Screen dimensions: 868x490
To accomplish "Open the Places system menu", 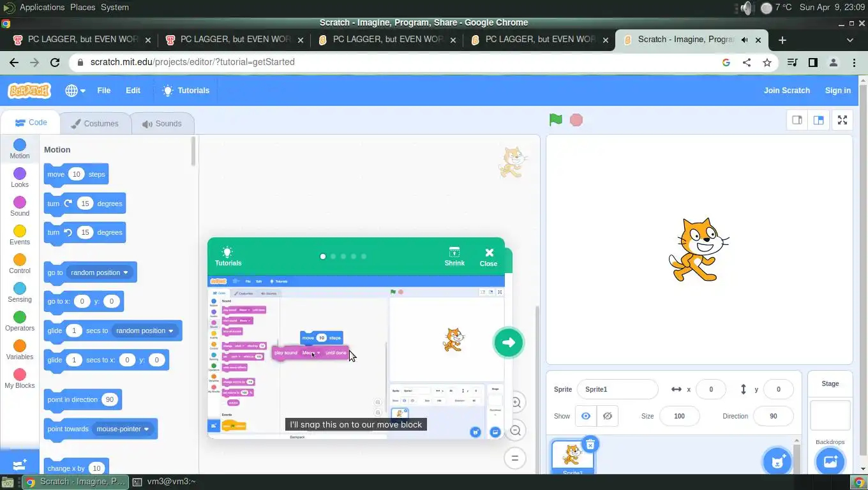I will 82,7.
